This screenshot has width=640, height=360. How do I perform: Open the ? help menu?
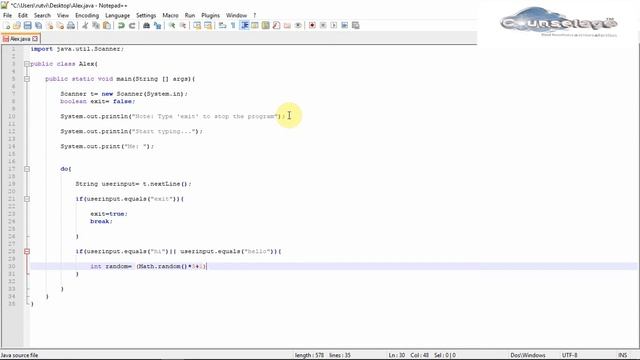coord(255,16)
